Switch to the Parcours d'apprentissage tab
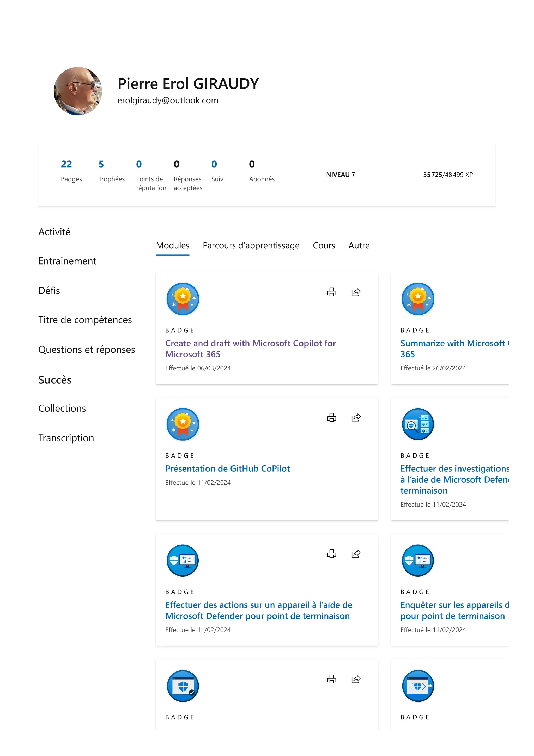This screenshot has width=534, height=756. (251, 245)
